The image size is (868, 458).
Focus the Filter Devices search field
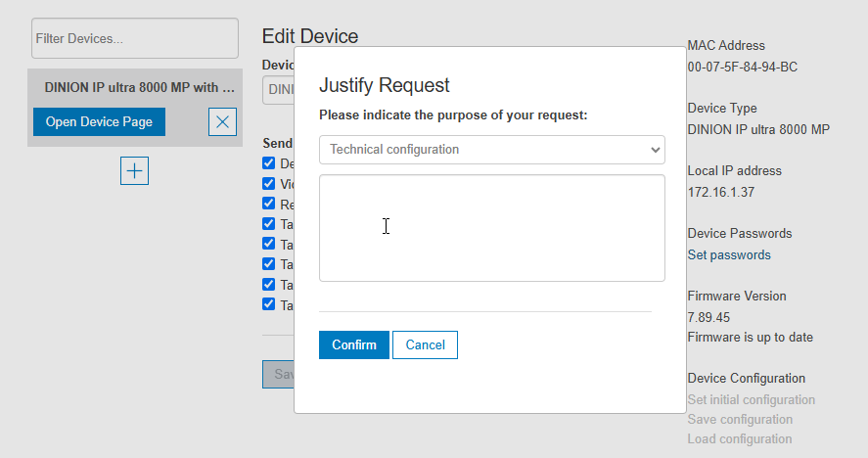point(134,38)
